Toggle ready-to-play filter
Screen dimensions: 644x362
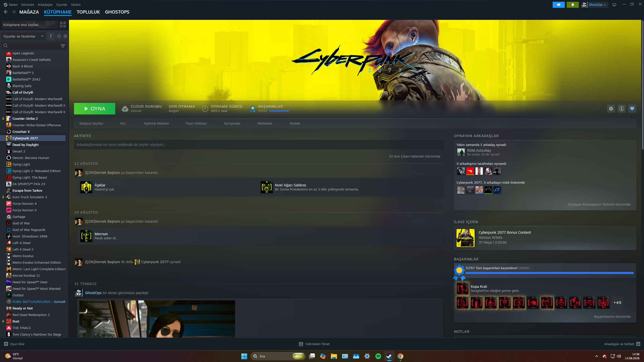point(65,36)
